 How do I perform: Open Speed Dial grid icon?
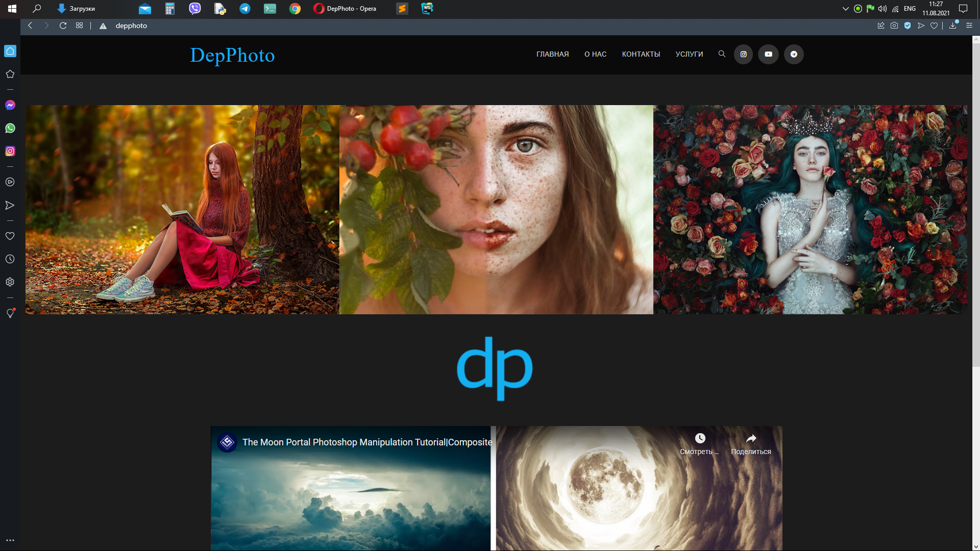pos(79,26)
